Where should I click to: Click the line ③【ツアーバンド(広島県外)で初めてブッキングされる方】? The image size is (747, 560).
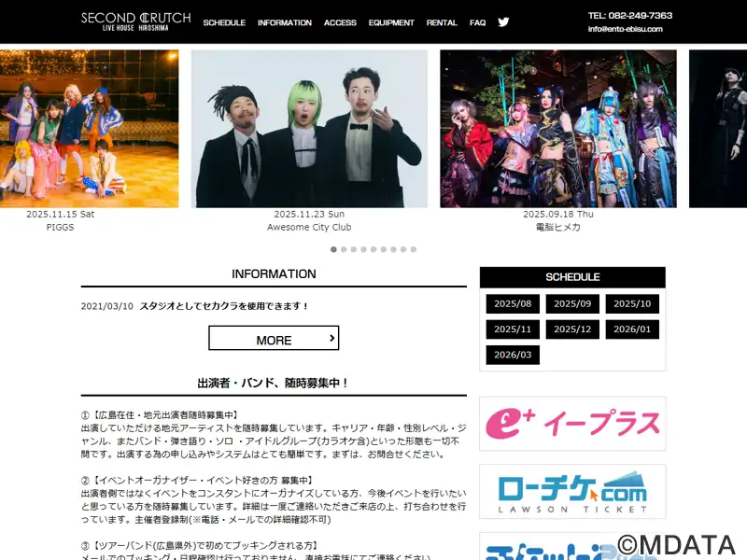[x=200, y=546]
